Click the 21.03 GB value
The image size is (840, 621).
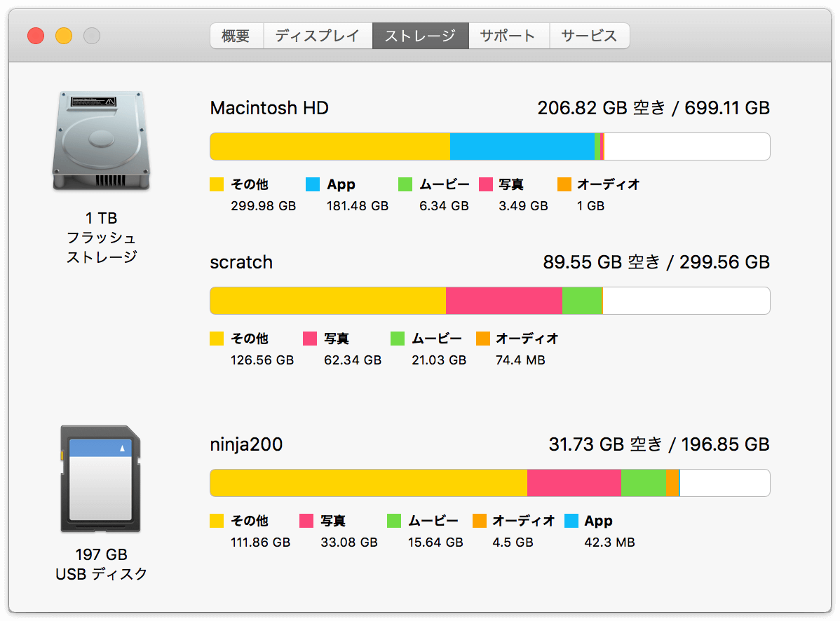(x=439, y=360)
